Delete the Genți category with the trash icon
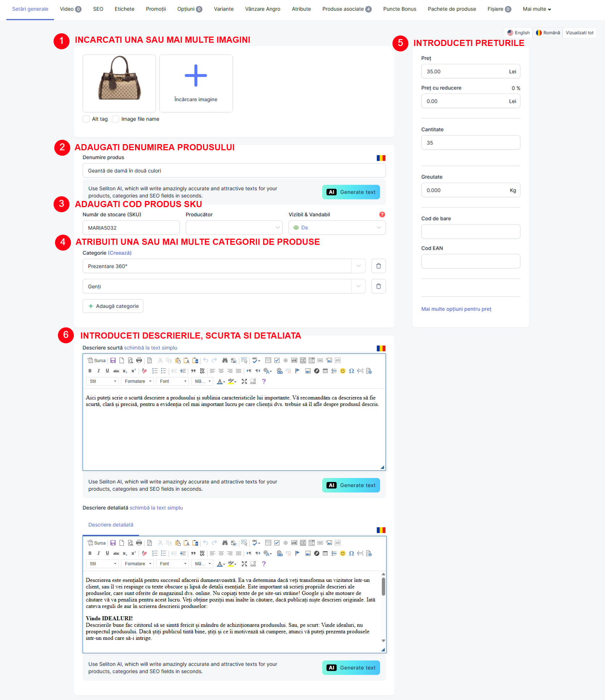This screenshot has height=700, width=605. 378,286
